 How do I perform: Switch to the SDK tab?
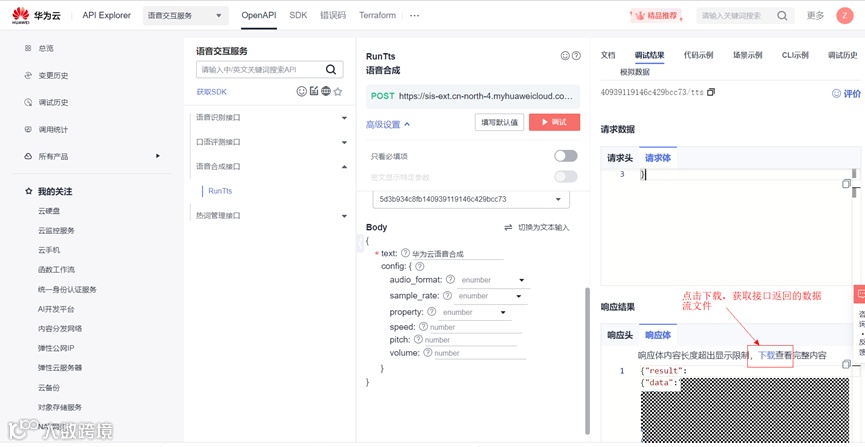pos(298,15)
